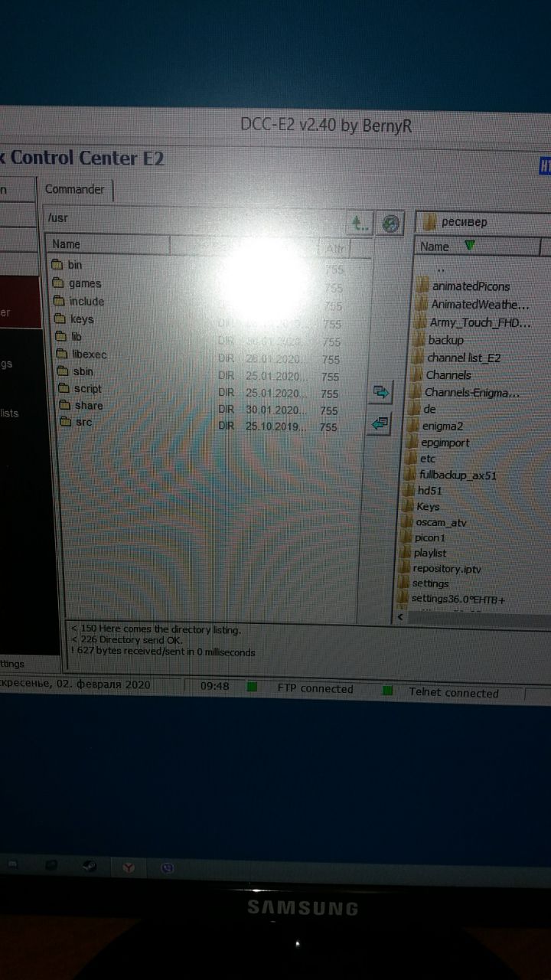
Task: Select the oscam_atv local folder
Action: coord(433,523)
